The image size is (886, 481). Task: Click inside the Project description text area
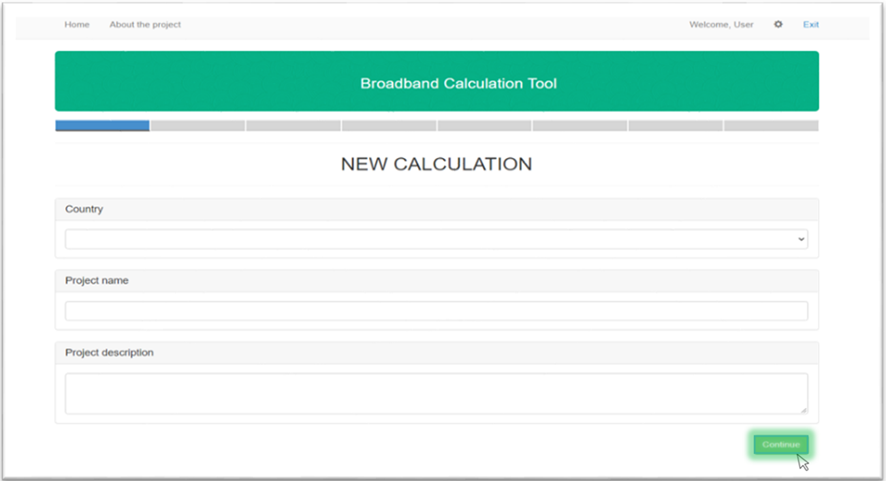(x=436, y=393)
